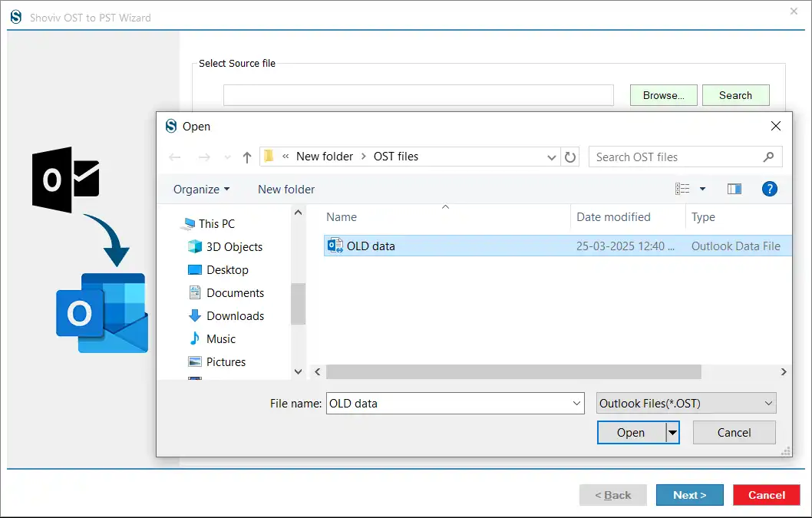Open Music in navigation pane
Image resolution: width=812 pixels, height=518 pixels.
point(212,338)
